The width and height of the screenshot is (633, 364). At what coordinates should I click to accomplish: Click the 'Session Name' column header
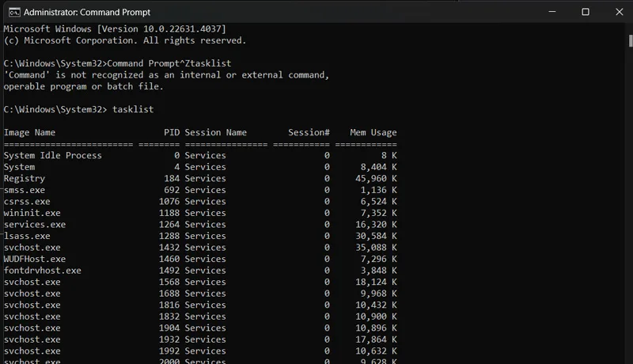pyautogui.click(x=215, y=132)
